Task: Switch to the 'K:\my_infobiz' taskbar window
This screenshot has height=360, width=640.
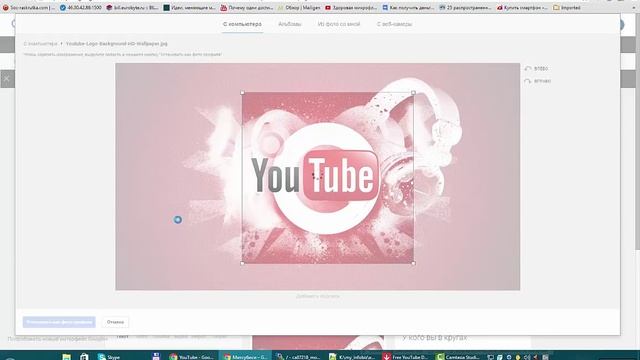Action: (352, 356)
